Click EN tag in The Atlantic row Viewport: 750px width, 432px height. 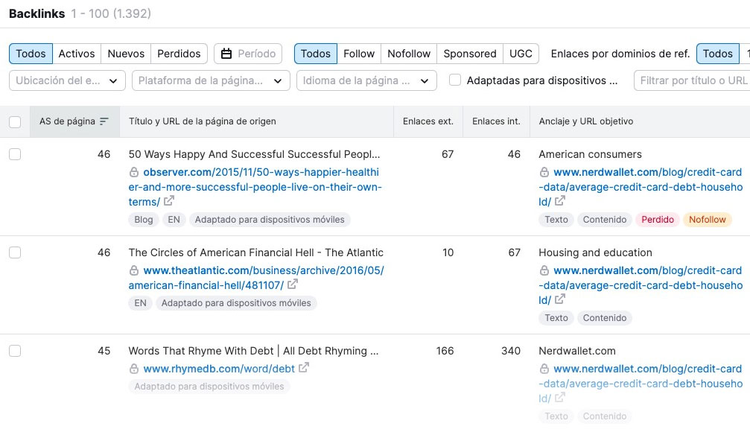[140, 303]
